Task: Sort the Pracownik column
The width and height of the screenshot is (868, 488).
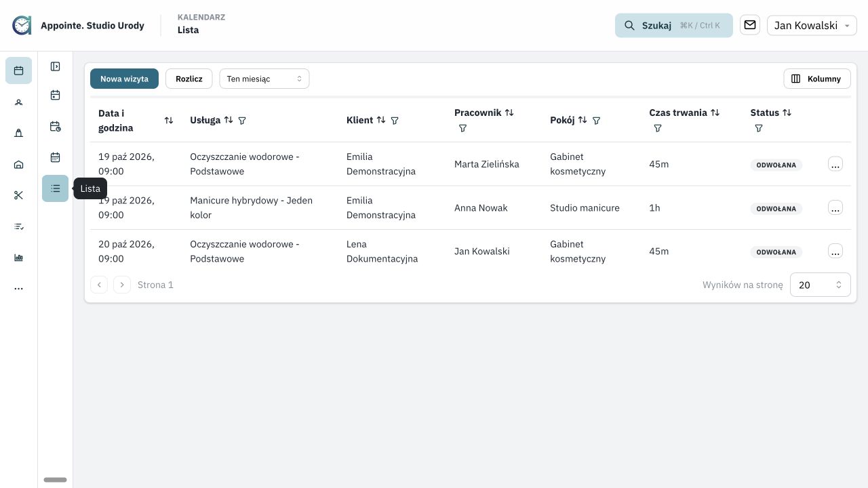Action: click(509, 113)
